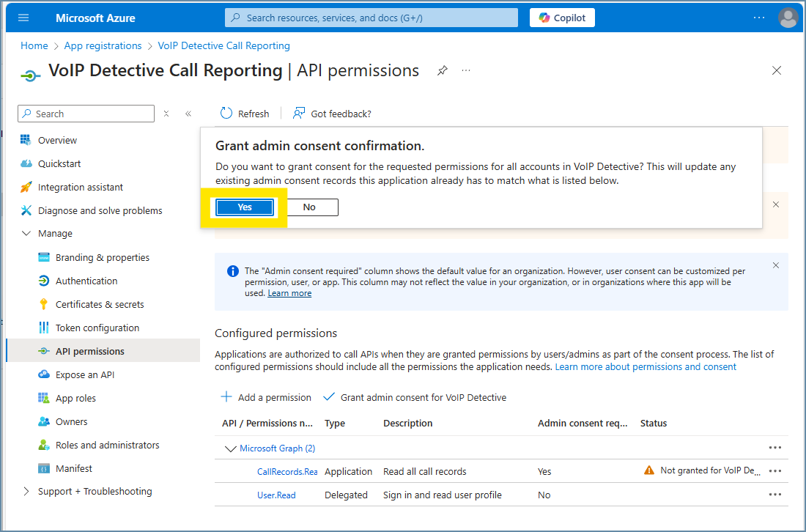
Task: Click the Read all call records description
Action: pyautogui.click(x=424, y=472)
